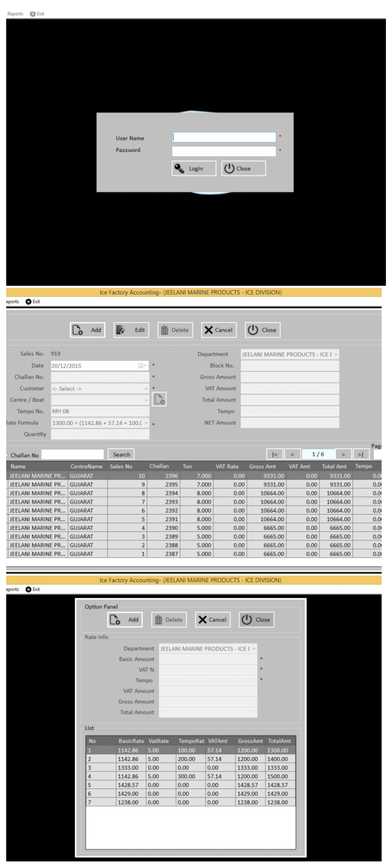Click Add in the Option Panel
This screenshot has height=868, width=388.
[x=125, y=620]
